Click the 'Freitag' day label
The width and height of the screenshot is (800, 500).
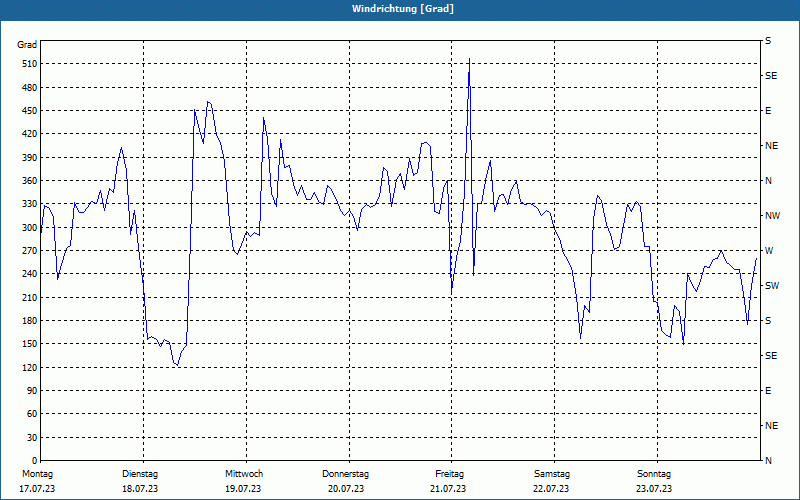coord(449,474)
